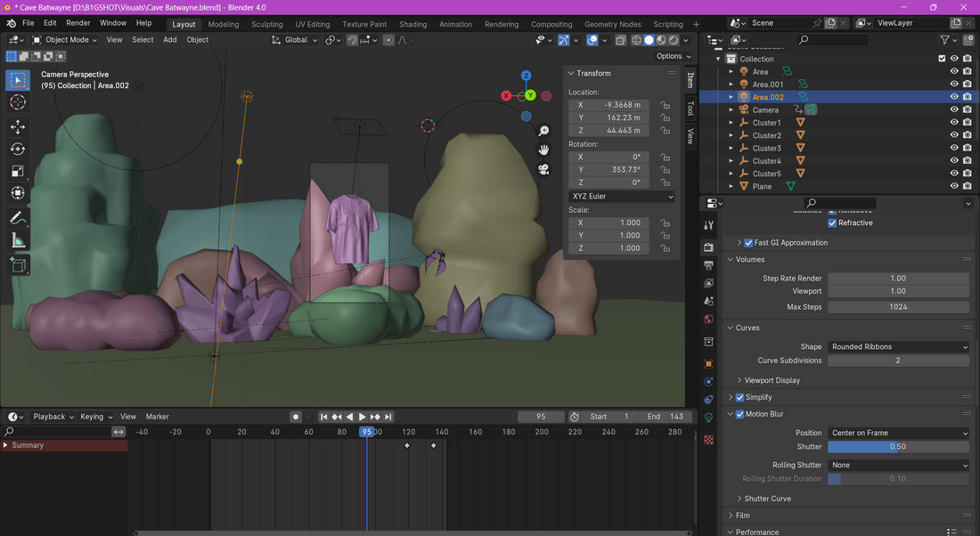This screenshot has height=536, width=980.
Task: Jump to the next keyframe
Action: tap(375, 417)
